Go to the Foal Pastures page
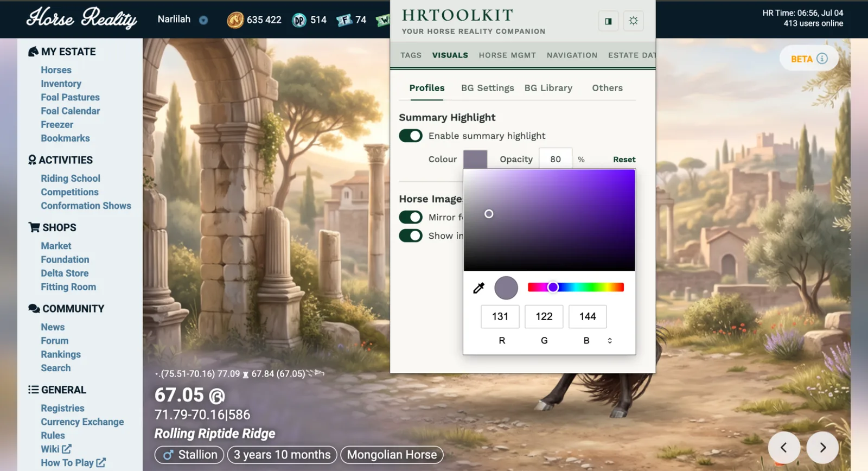The height and width of the screenshot is (471, 868). coord(70,97)
